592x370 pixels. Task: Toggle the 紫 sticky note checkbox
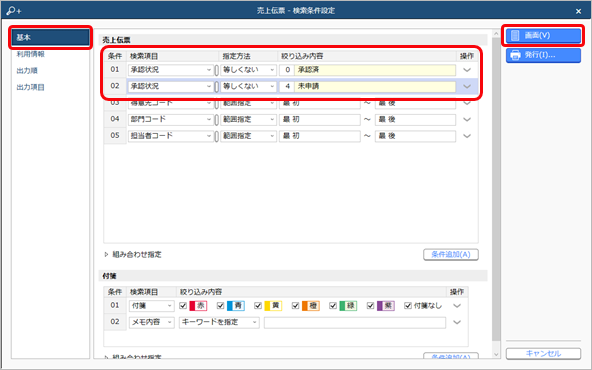370,306
